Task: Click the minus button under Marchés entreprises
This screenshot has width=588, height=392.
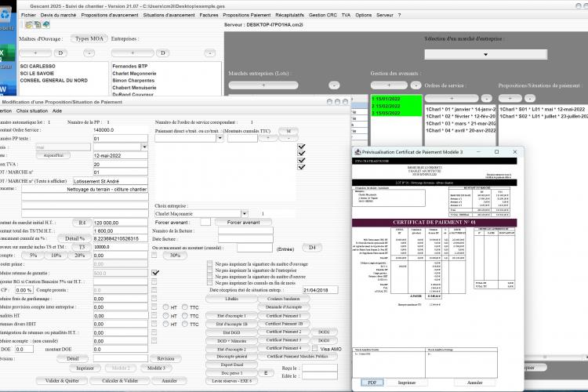Action: point(334,85)
